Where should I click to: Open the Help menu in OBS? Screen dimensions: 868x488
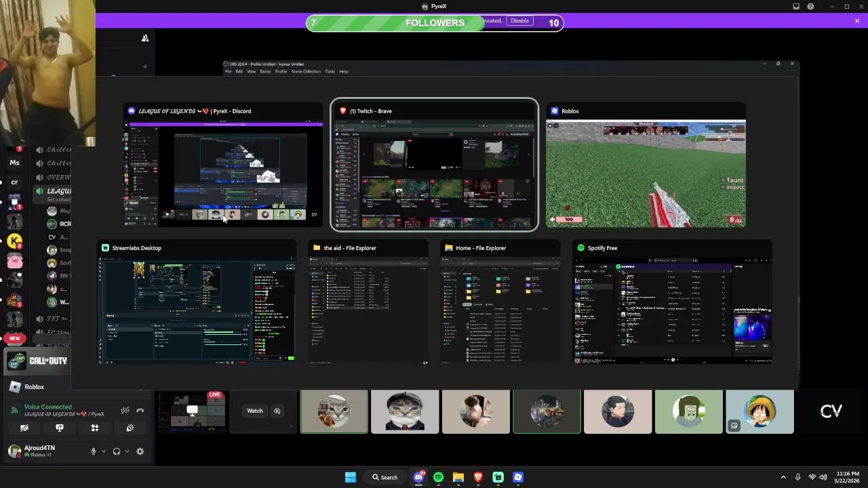point(343,71)
